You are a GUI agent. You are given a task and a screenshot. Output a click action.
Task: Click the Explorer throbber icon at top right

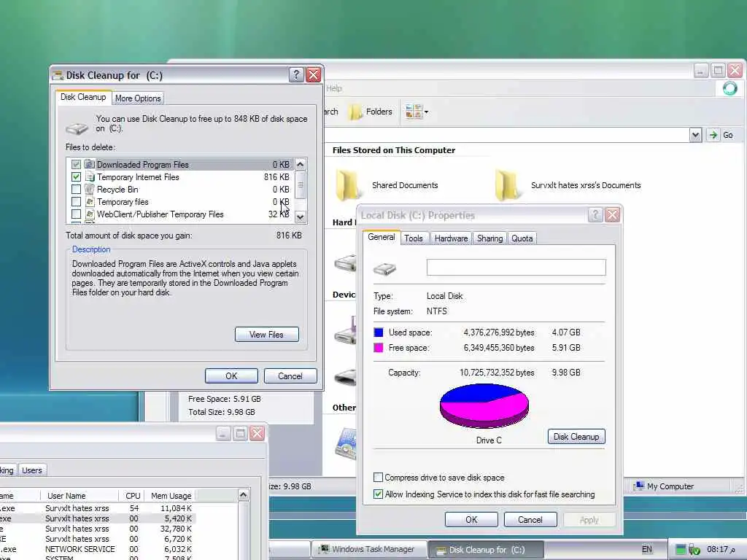coord(729,88)
